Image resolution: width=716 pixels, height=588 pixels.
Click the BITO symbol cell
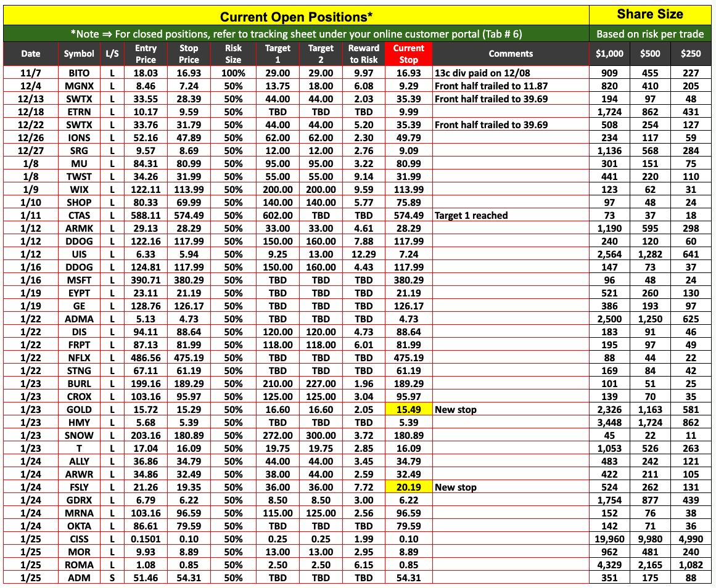tap(80, 73)
